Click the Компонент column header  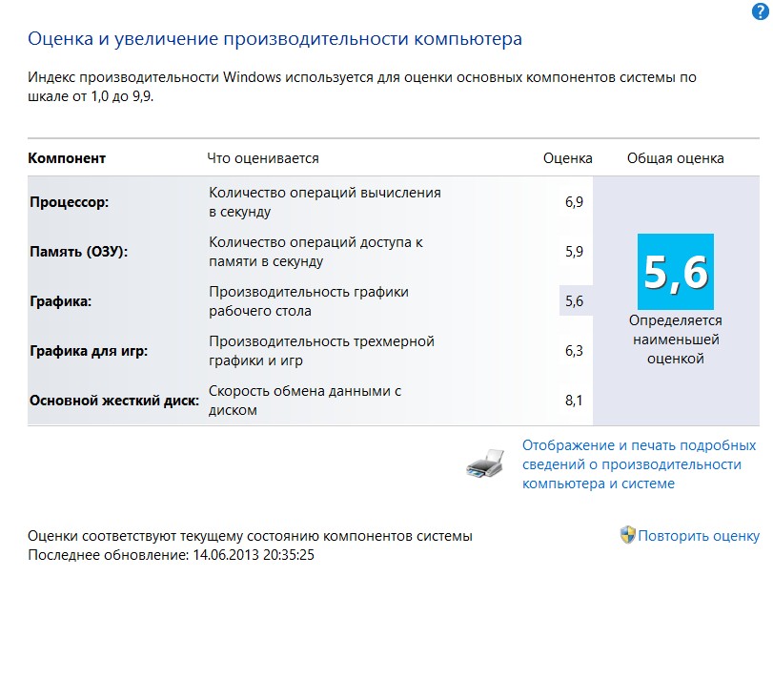coord(67,158)
